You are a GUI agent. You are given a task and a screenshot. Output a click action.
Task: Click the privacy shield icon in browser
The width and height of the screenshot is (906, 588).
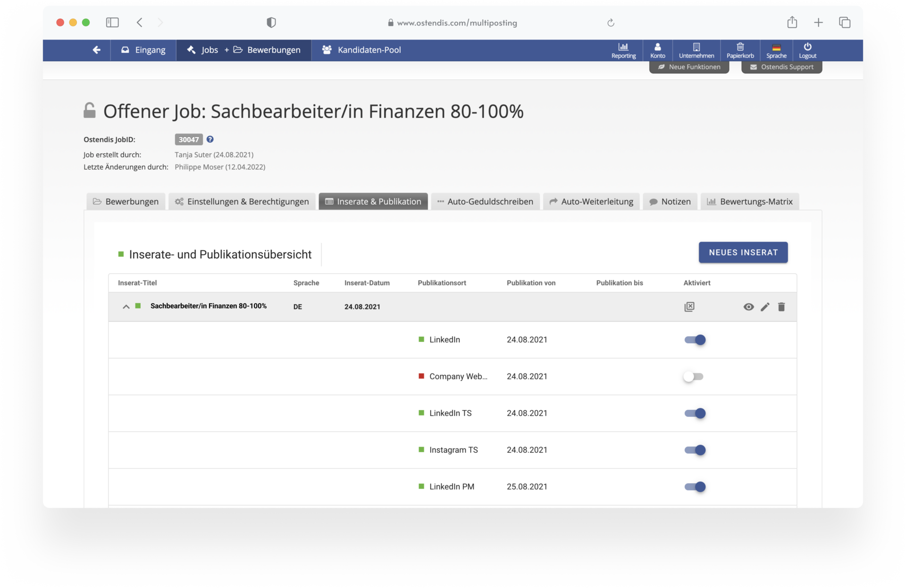pos(271,23)
